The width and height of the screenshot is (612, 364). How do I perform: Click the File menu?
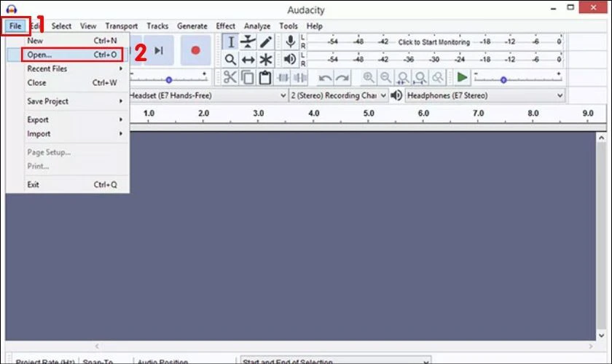(15, 26)
